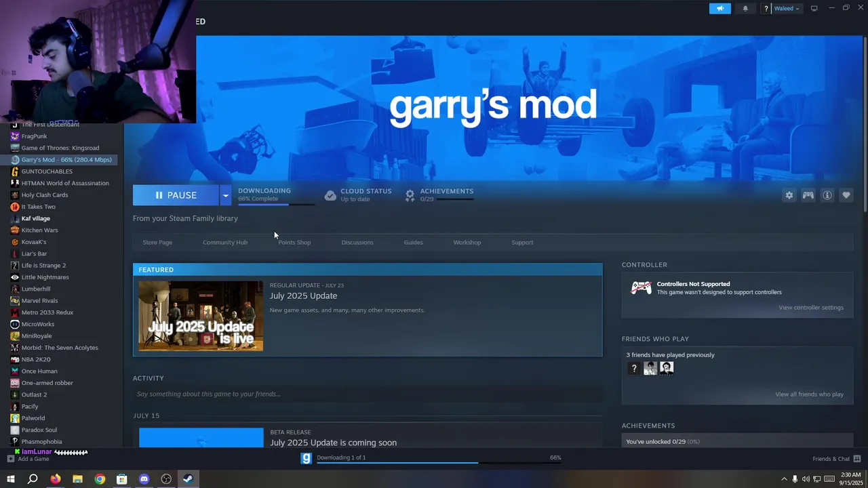Open OBS Studio from the taskbar
Viewport: 868px width, 488px height.
pos(166,479)
